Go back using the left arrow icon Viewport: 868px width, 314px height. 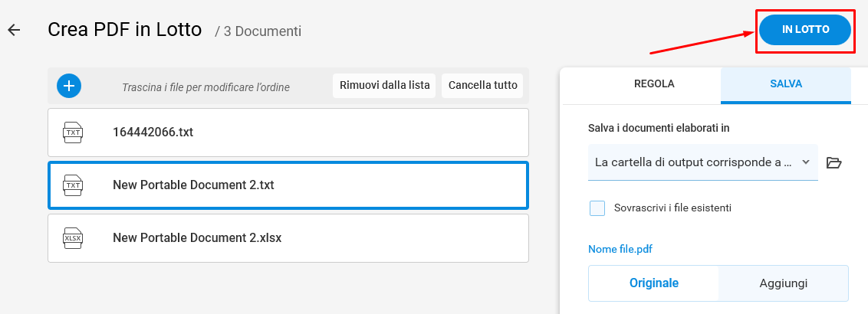pyautogui.click(x=14, y=30)
